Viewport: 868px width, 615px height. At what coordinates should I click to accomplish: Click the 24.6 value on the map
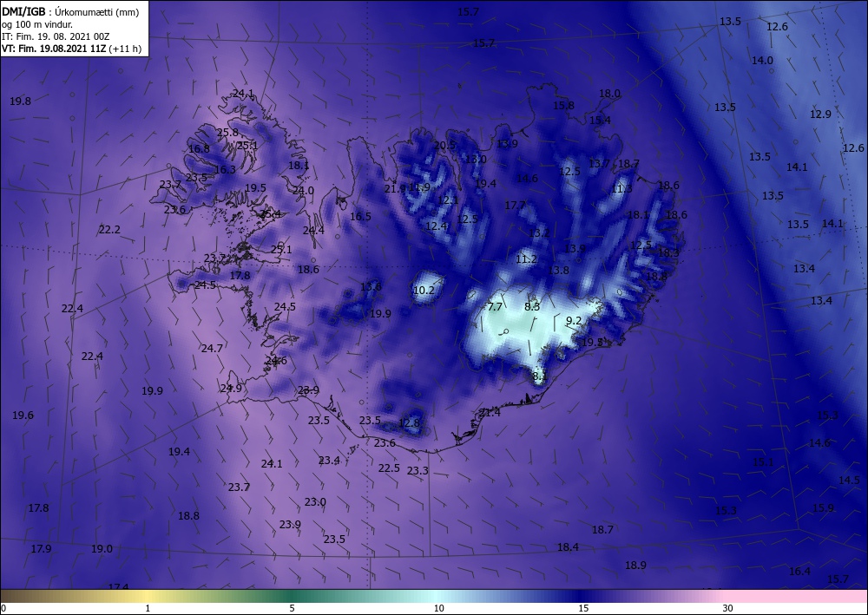coord(276,361)
